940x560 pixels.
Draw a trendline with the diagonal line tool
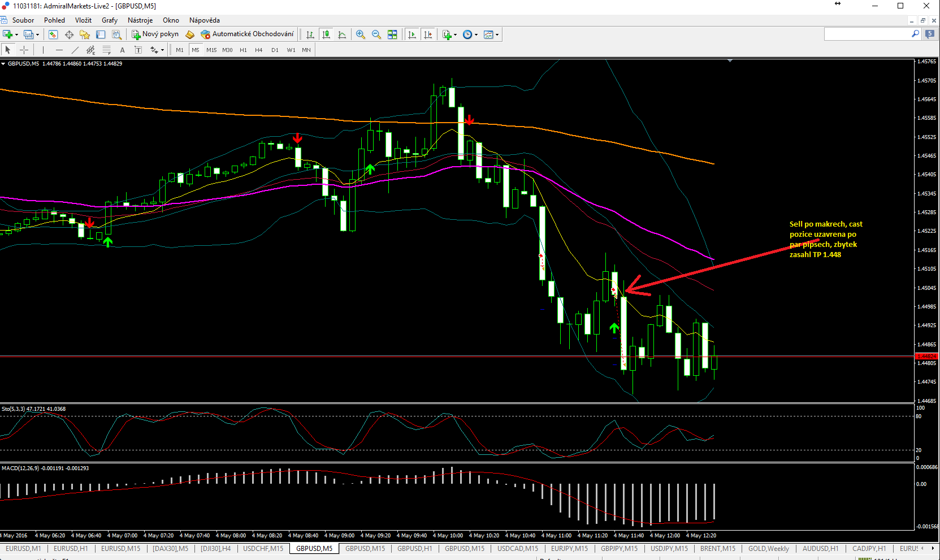pyautogui.click(x=75, y=50)
